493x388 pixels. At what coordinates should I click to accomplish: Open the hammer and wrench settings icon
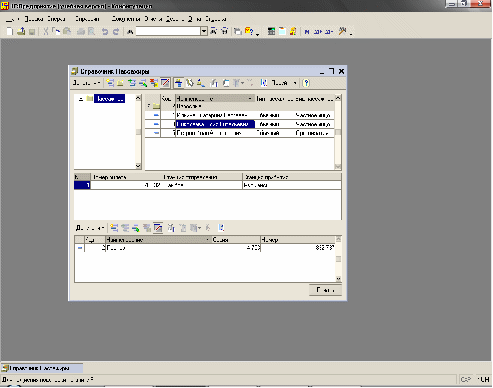pyautogui.click(x=342, y=31)
